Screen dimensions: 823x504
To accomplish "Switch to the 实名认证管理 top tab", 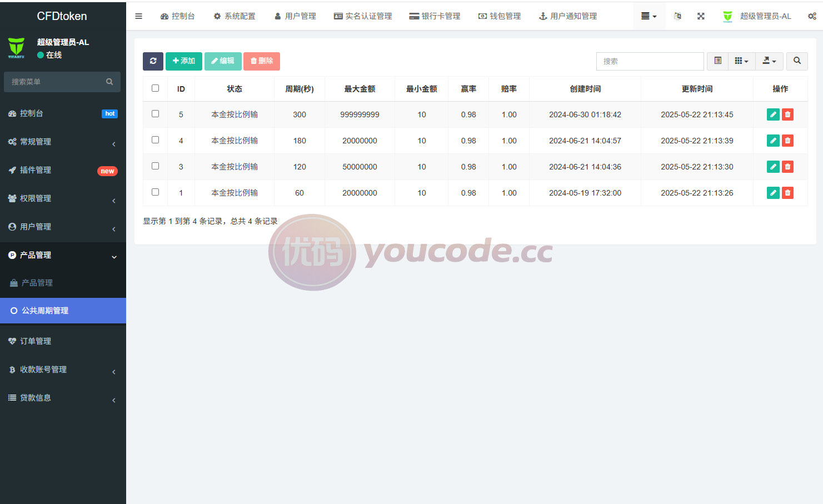I will (x=363, y=16).
